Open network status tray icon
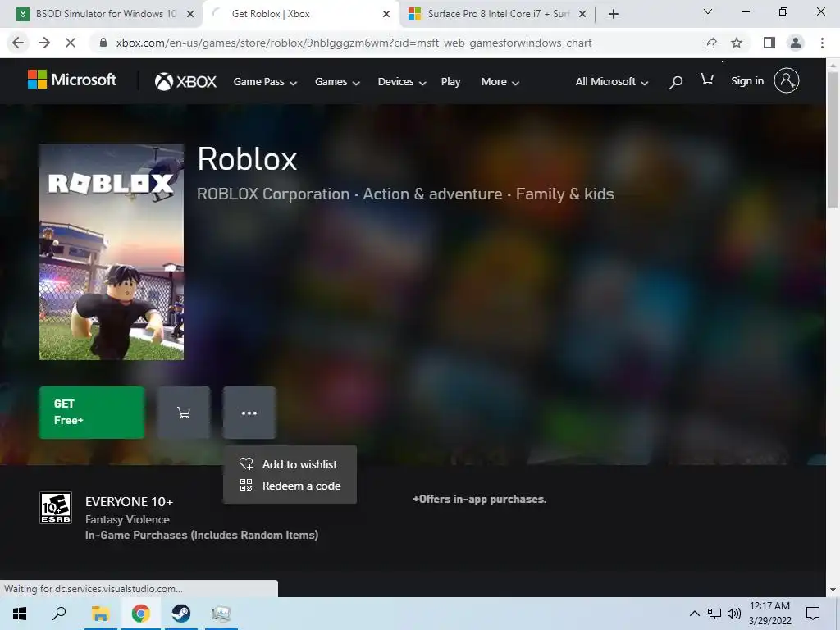The width and height of the screenshot is (840, 630). point(714,614)
